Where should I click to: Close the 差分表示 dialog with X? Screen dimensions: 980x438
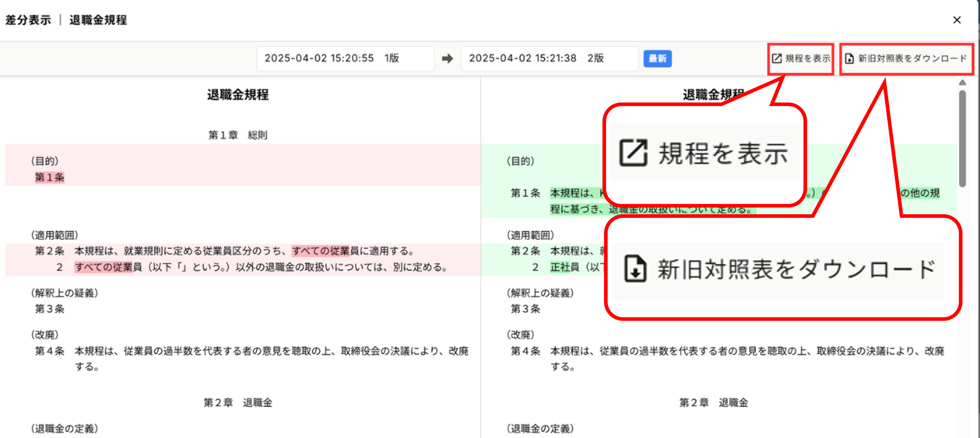[x=957, y=20]
